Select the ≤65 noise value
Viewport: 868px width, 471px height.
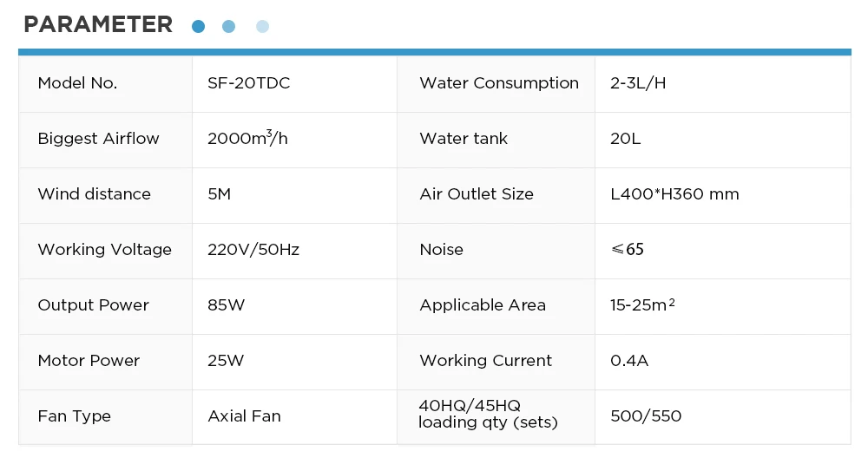628,250
